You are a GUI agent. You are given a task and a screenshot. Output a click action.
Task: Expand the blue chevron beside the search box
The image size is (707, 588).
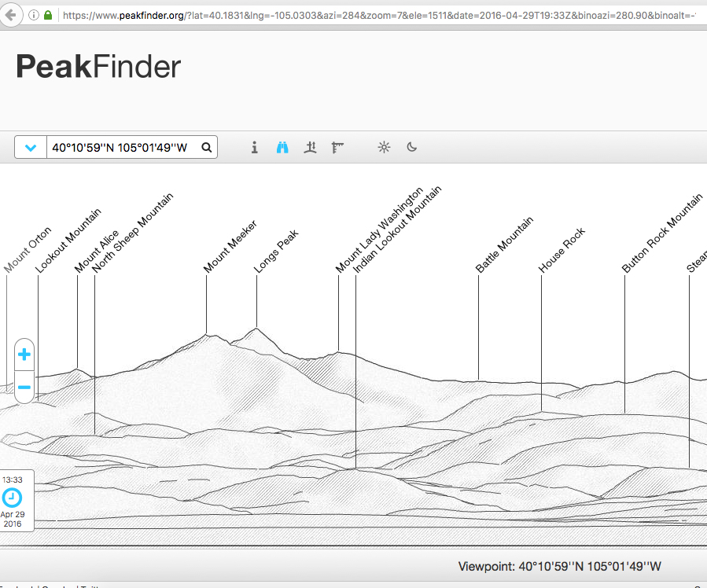30,147
